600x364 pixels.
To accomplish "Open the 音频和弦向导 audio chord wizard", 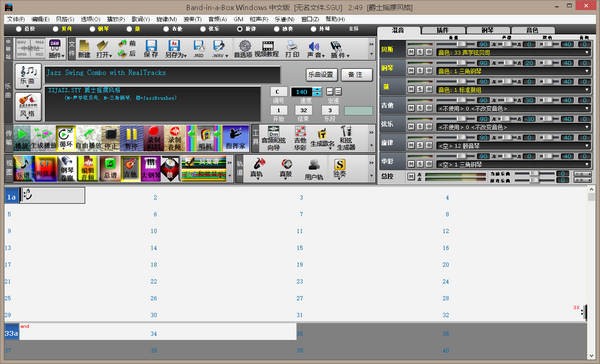I will click(273, 138).
